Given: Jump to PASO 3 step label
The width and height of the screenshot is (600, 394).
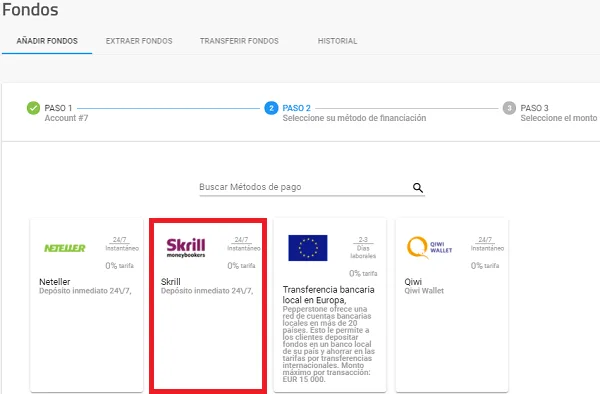Looking at the screenshot, I should 535,108.
